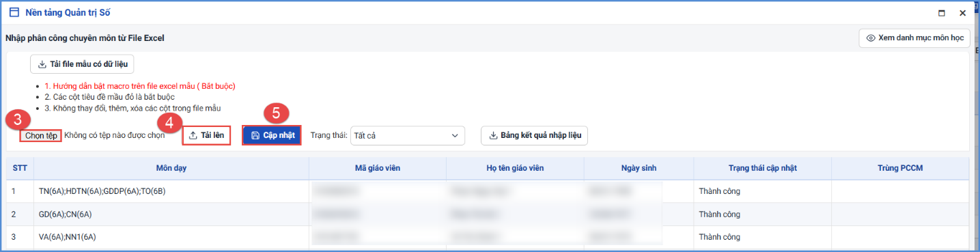
Task: Click the heading Nhập phân công chuyên môn từ File Excel
Action: (x=85, y=38)
